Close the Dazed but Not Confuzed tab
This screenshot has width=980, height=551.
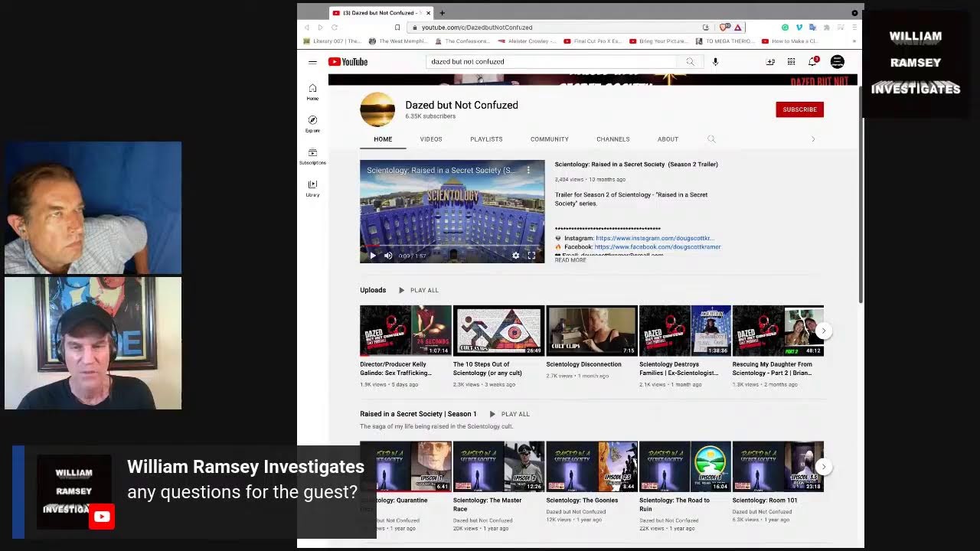point(428,13)
